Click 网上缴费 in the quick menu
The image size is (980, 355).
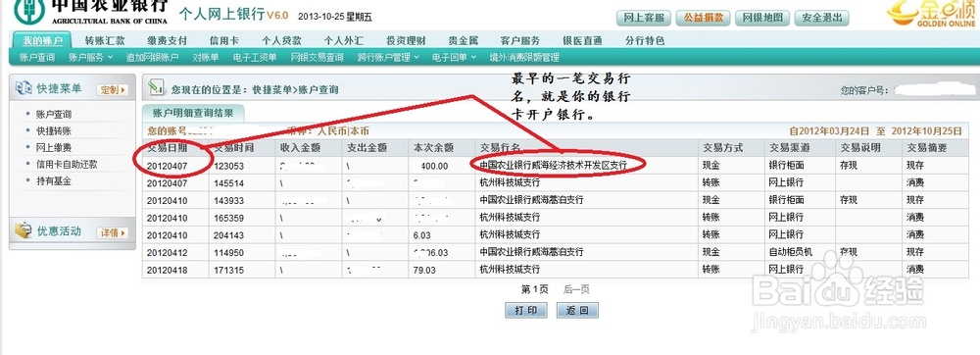(x=54, y=147)
